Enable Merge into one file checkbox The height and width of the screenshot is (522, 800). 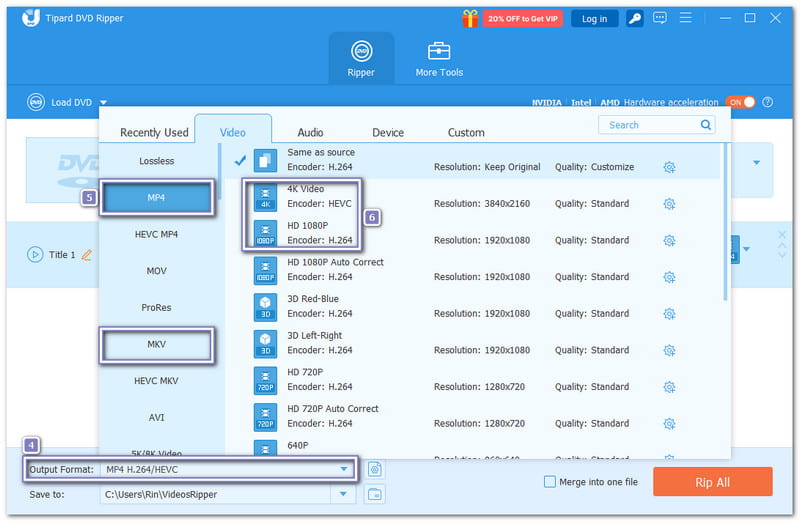point(549,482)
